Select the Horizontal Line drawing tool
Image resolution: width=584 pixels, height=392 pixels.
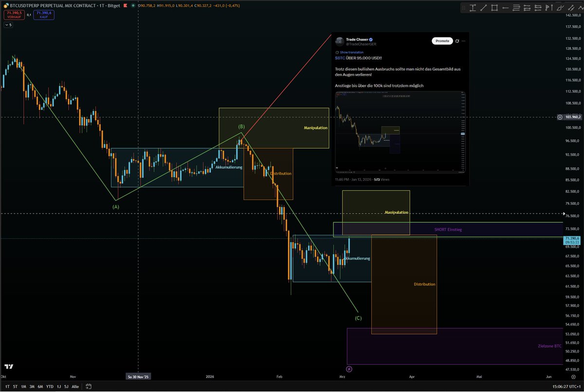(x=506, y=7)
